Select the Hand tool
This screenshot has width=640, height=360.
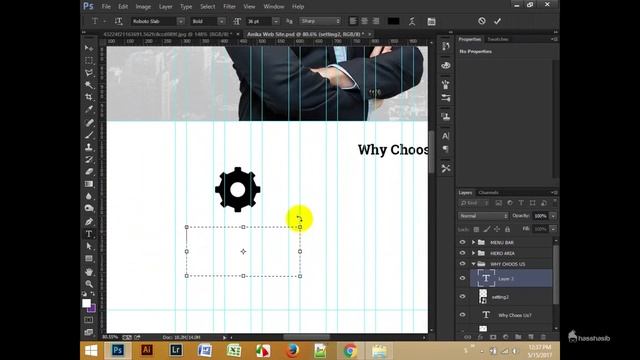click(89, 271)
